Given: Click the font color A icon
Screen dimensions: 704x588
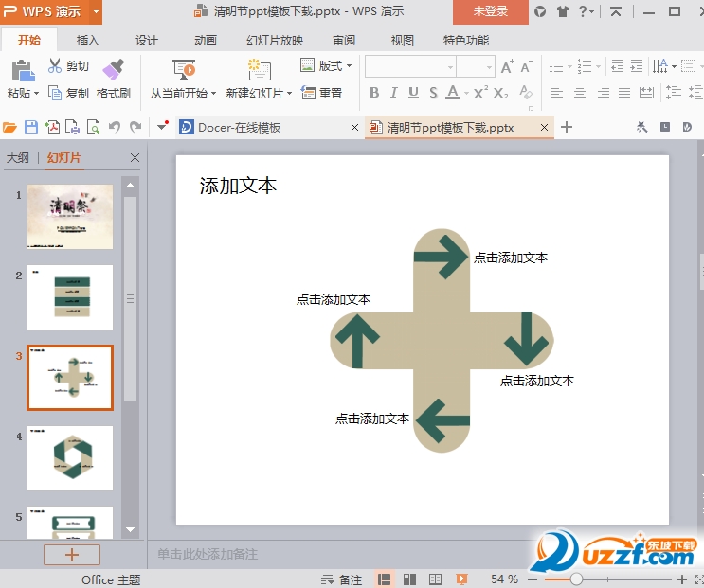Looking at the screenshot, I should click(x=453, y=93).
